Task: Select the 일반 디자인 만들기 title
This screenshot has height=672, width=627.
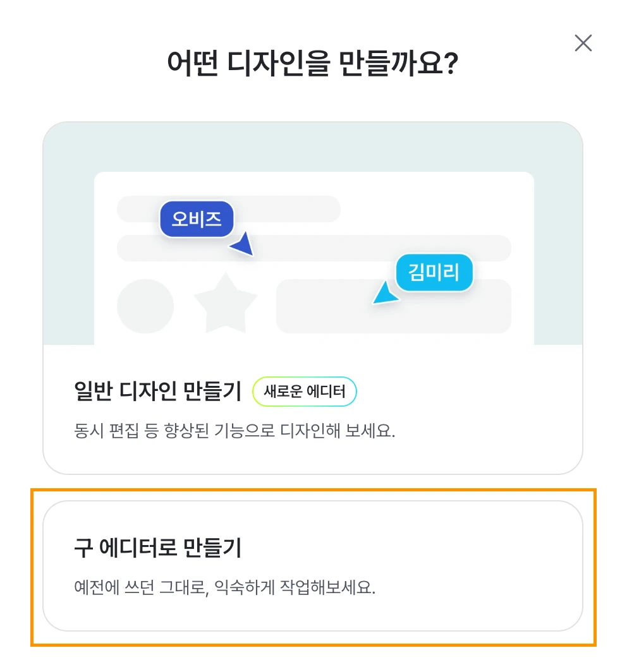Action: (158, 392)
